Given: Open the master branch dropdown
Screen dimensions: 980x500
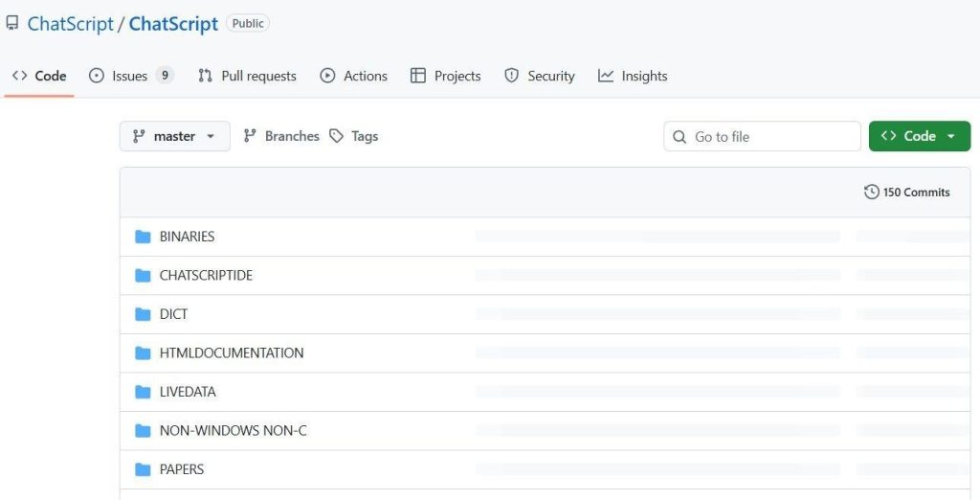Looking at the screenshot, I should pyautogui.click(x=174, y=136).
